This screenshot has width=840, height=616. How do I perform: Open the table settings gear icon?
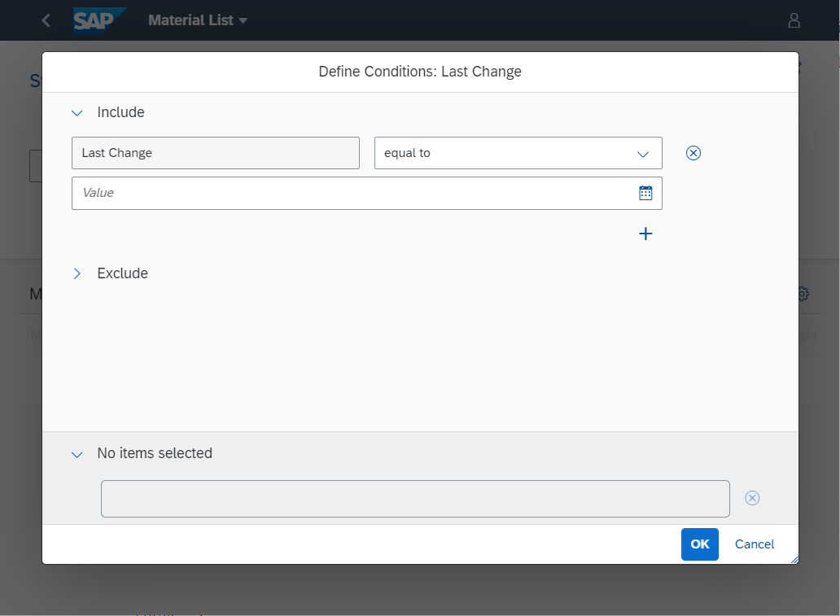pyautogui.click(x=802, y=294)
